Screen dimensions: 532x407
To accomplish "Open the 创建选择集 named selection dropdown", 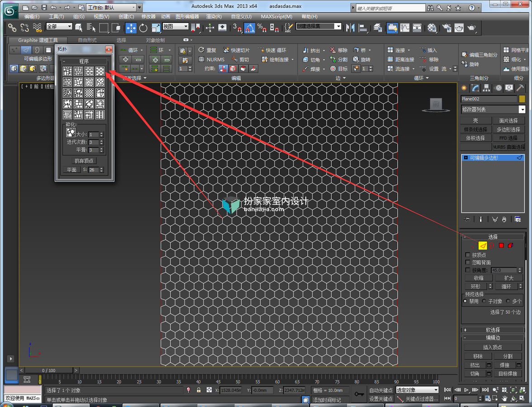I will 318,26.
